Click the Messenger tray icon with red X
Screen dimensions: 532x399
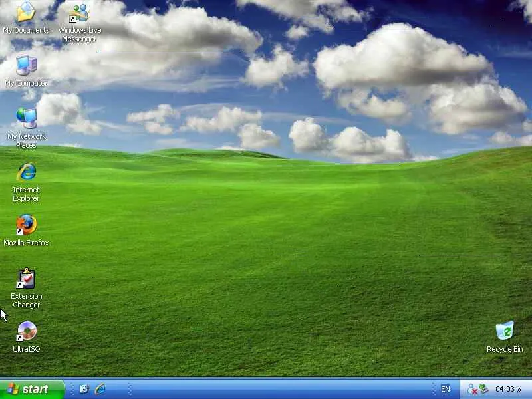pyautogui.click(x=472, y=389)
